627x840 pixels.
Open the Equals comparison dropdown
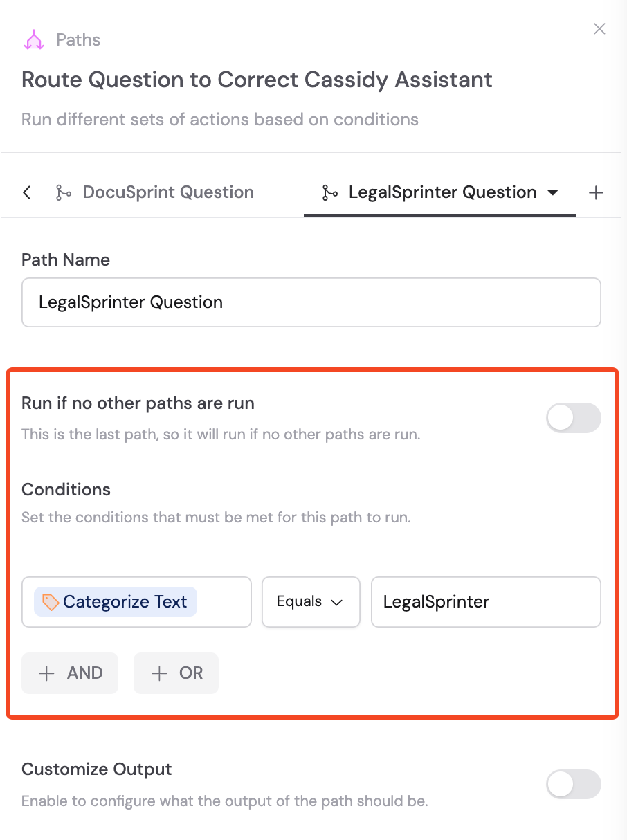pos(311,601)
